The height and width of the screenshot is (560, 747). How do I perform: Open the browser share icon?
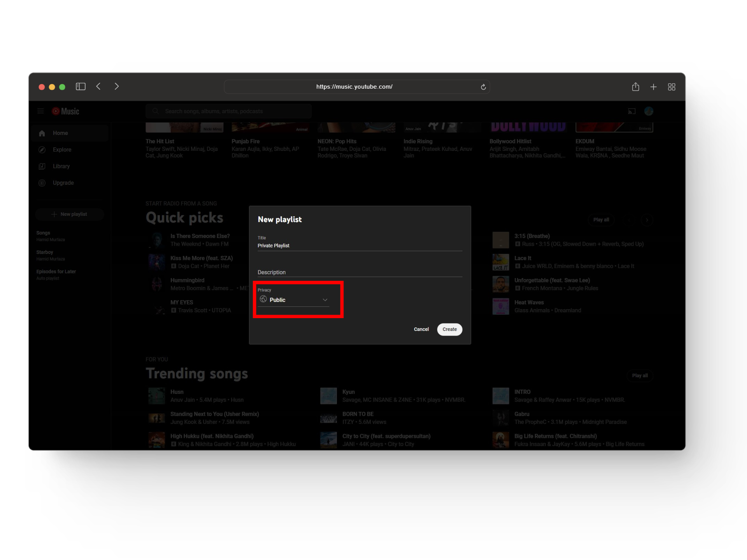click(x=635, y=87)
